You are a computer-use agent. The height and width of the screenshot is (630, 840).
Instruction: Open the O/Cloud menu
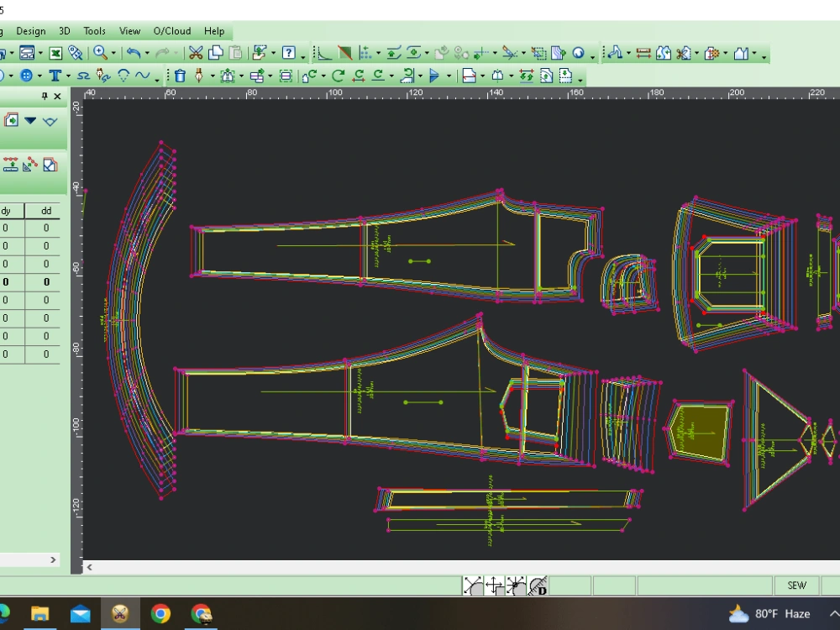(x=172, y=31)
